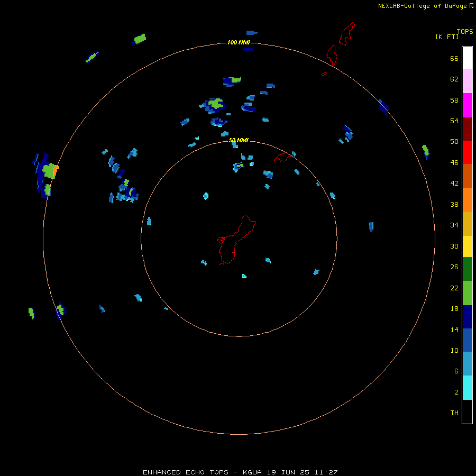The image size is (476, 476).
Task: Click the "10" scale label
Action: coord(454,350)
